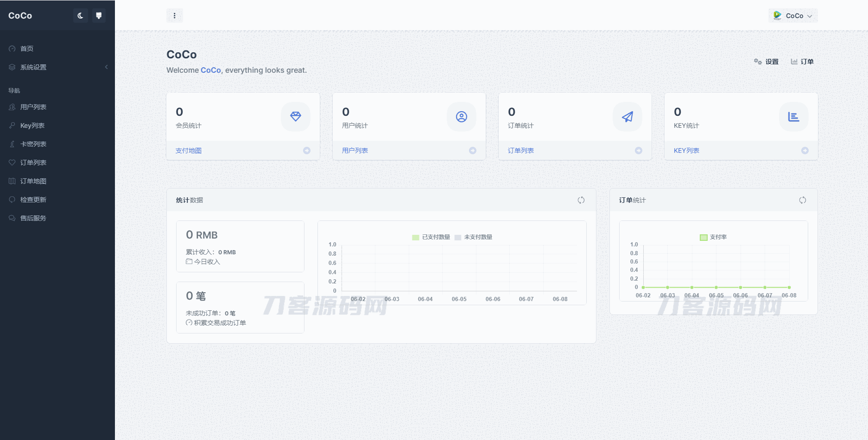Image resolution: width=868 pixels, height=440 pixels.
Task: Click the chart icon on KEY统计 card
Action: [793, 117]
